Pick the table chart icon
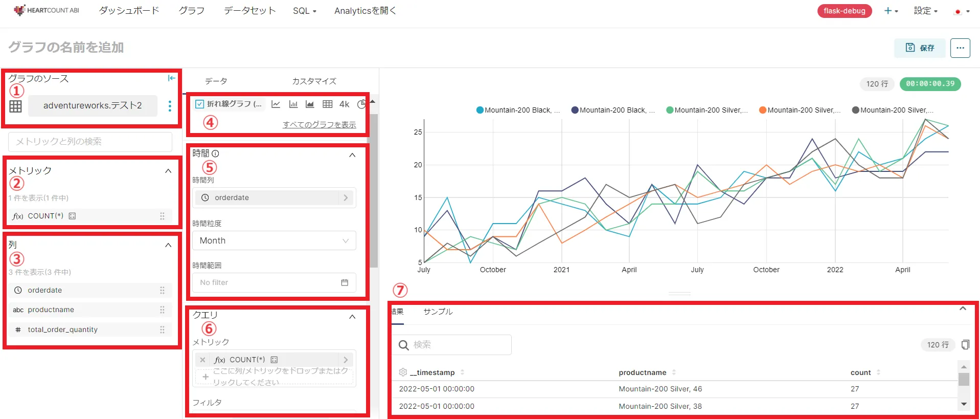Screen dimensions: 980x419 click(x=328, y=104)
